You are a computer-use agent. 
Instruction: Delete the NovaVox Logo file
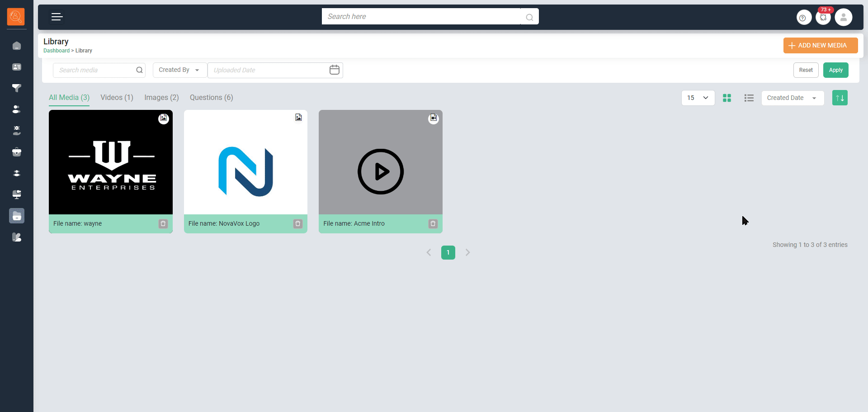[298, 224]
